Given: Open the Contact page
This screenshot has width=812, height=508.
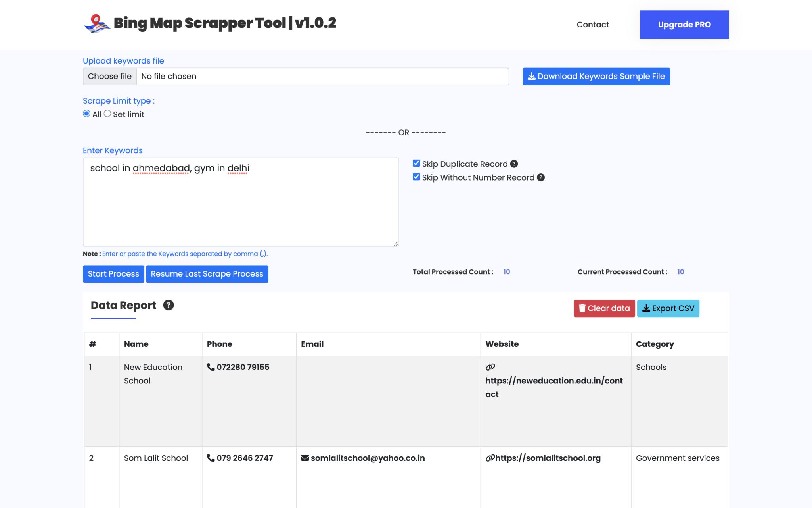Looking at the screenshot, I should 593,25.
